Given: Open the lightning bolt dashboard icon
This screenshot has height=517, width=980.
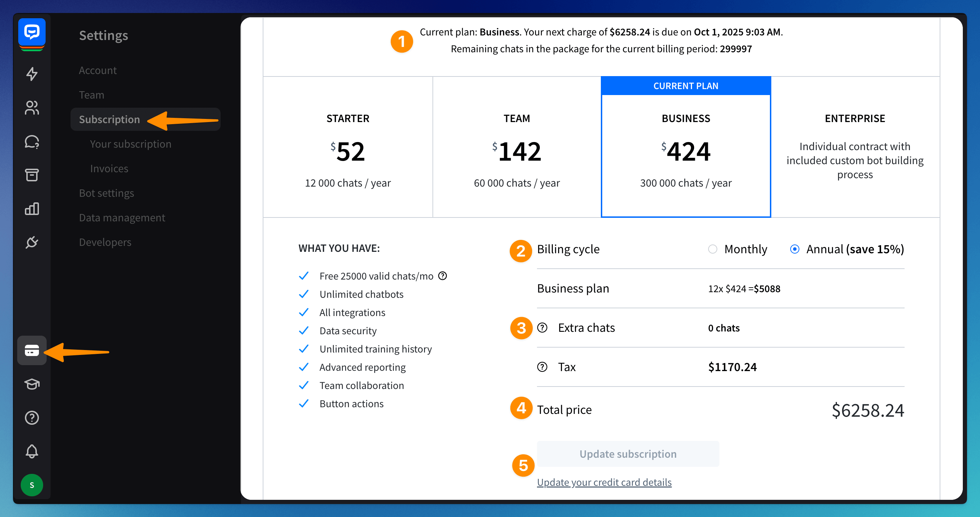Looking at the screenshot, I should 32,74.
